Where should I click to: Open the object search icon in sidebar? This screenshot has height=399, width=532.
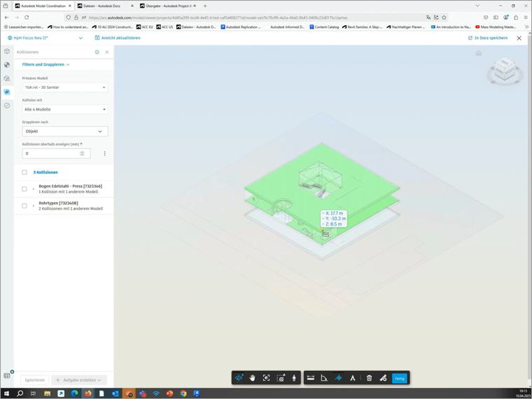[7, 78]
